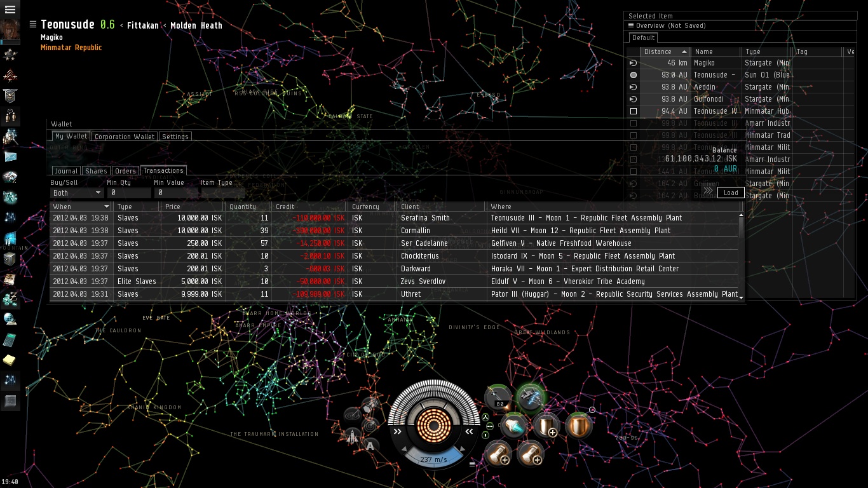Click the Where column header
The height and width of the screenshot is (488, 868).
tap(614, 207)
